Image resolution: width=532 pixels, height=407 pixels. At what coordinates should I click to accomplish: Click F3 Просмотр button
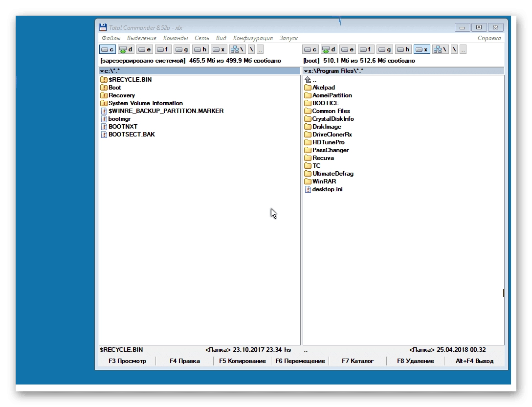point(127,361)
